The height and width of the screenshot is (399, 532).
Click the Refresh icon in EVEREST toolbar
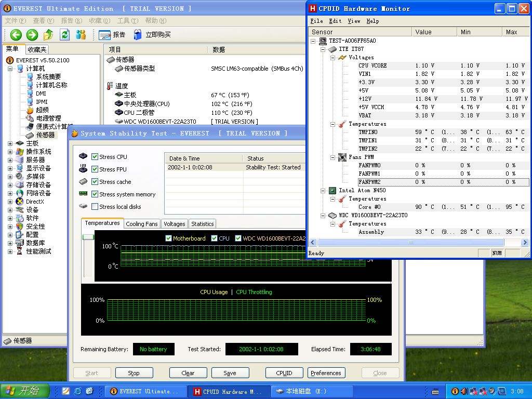click(x=64, y=35)
